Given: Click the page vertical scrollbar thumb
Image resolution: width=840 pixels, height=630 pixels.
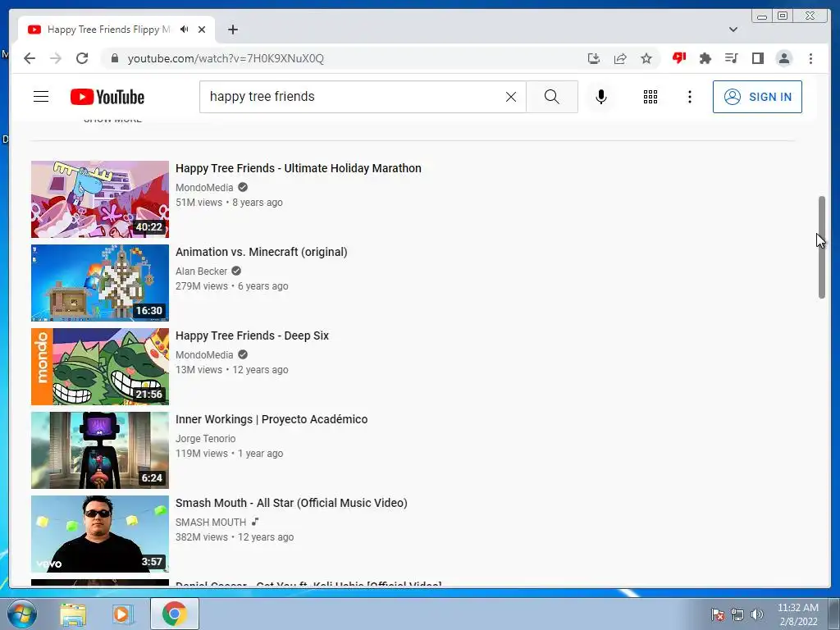Looking at the screenshot, I should coord(822,247).
